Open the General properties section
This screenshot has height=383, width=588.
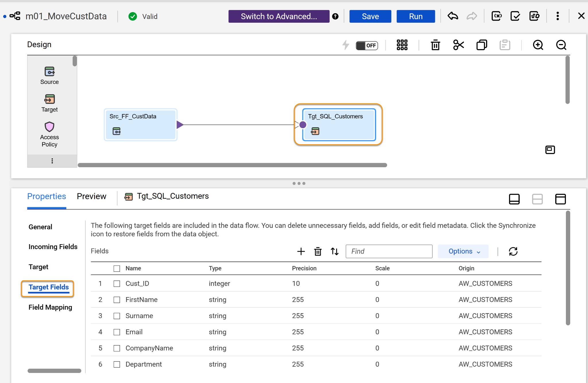pos(40,227)
